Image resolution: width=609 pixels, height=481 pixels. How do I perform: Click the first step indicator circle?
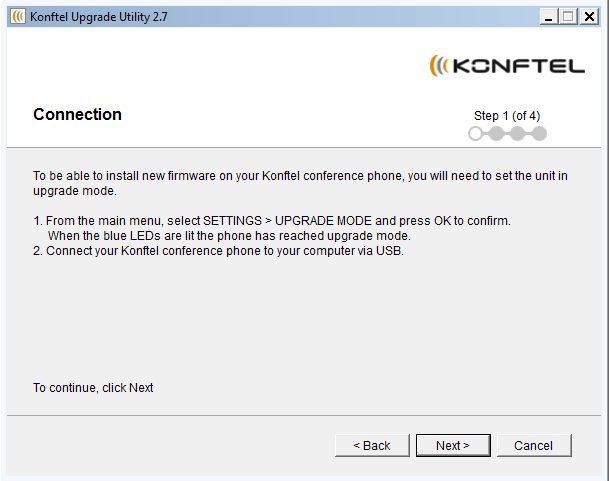click(475, 134)
